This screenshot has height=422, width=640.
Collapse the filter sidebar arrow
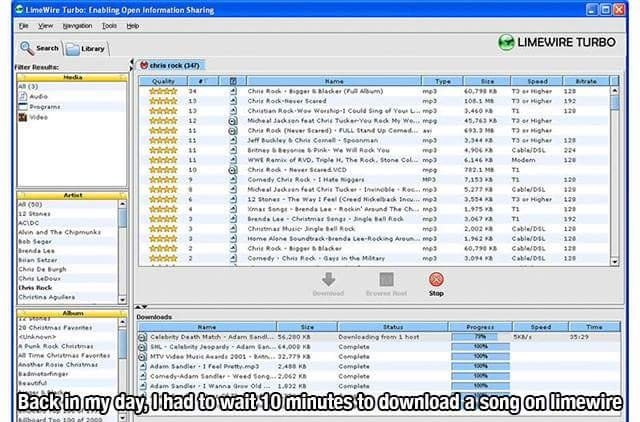[131, 64]
